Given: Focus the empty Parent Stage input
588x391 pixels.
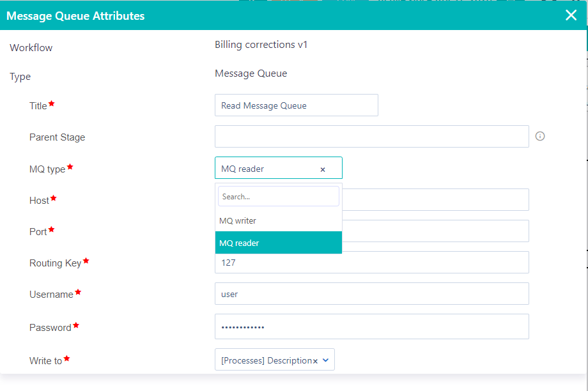Looking at the screenshot, I should click(x=371, y=136).
